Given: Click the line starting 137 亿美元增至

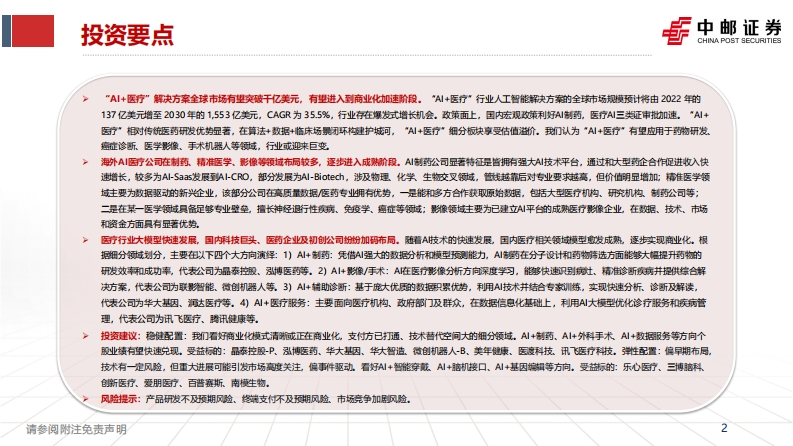Looking at the screenshot, I should click(x=405, y=115).
